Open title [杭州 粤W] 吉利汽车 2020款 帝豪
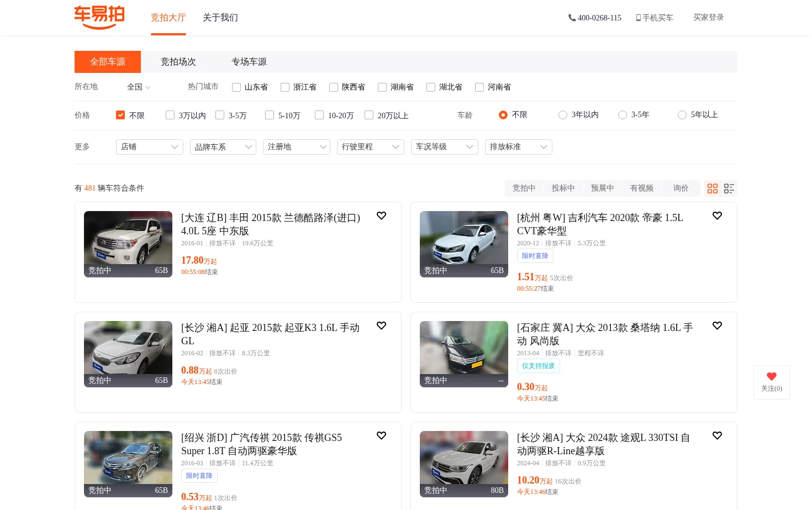The image size is (812, 510). point(600,224)
